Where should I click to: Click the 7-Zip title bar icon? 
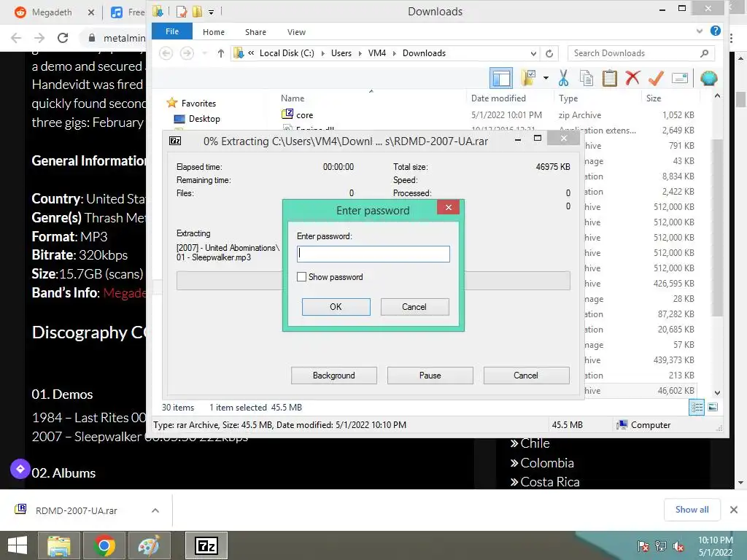pos(175,141)
